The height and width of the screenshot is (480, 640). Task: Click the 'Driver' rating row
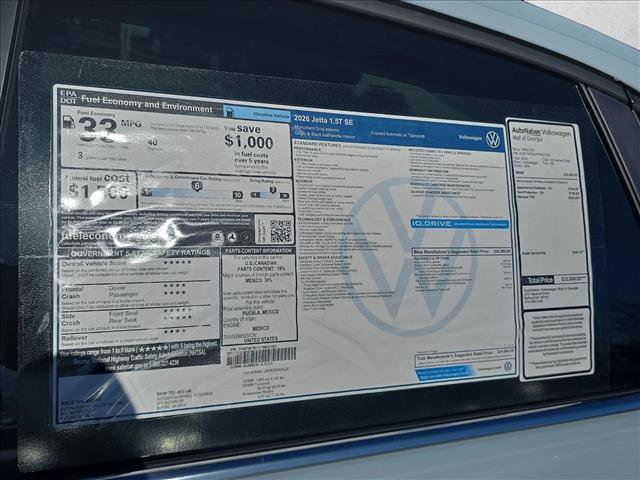pyautogui.click(x=148, y=287)
